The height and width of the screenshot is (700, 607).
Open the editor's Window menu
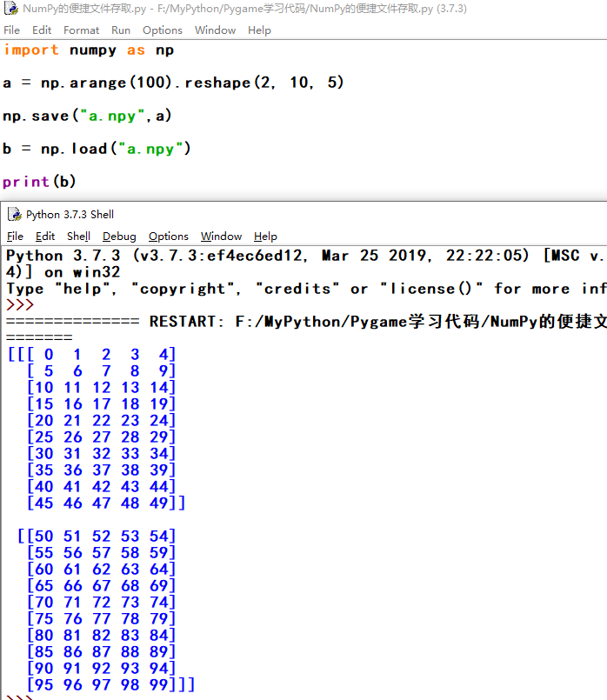(x=215, y=30)
